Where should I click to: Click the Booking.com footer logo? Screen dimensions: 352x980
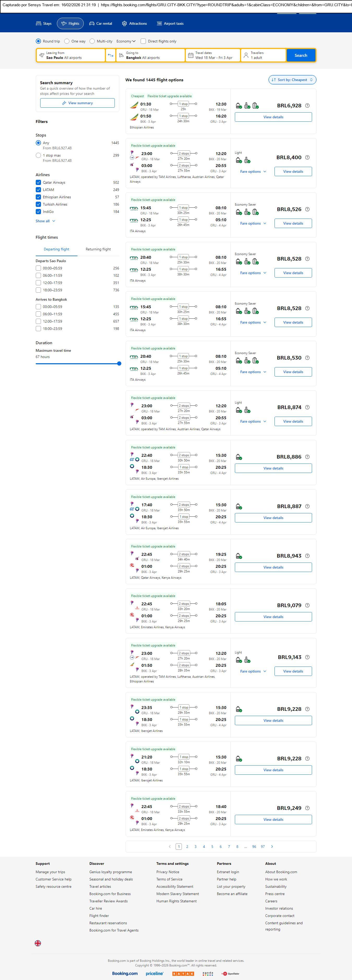124,973
